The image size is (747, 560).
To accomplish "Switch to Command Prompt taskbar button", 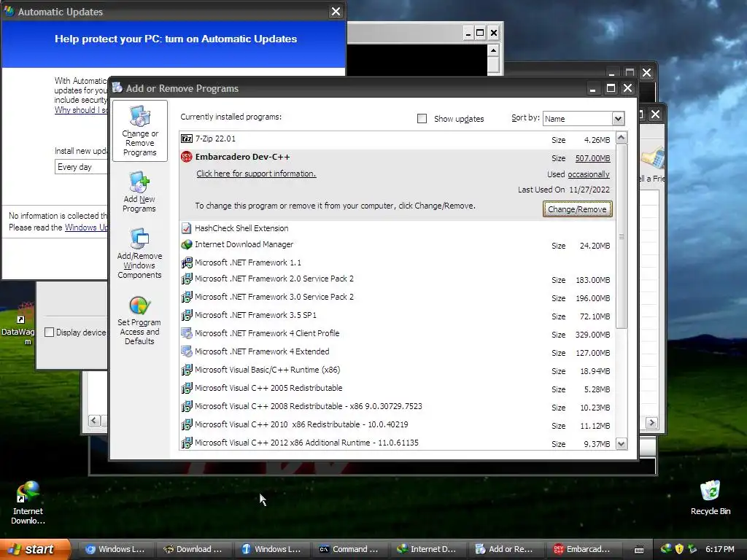I will [x=349, y=549].
